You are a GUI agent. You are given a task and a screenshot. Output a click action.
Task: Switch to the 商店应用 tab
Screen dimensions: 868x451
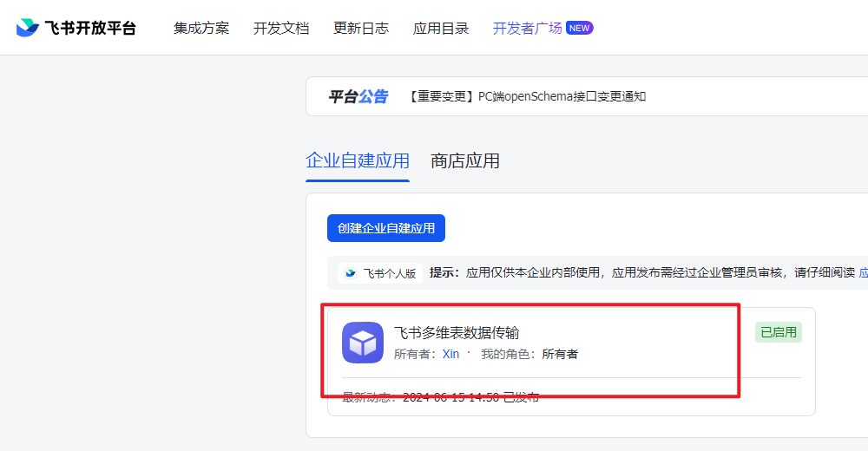465,161
